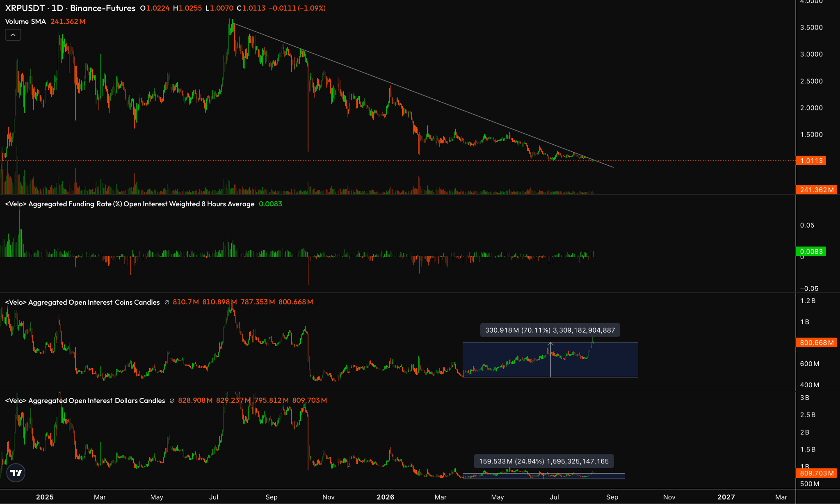This screenshot has height=504, width=840.
Task: Click the 3B open interest dollars axis label
Action: pos(805,398)
